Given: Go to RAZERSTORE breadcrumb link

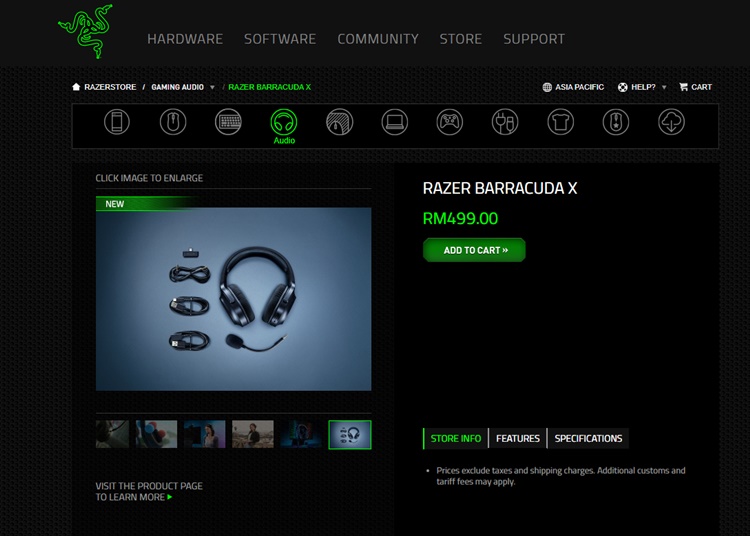Looking at the screenshot, I should click(110, 87).
